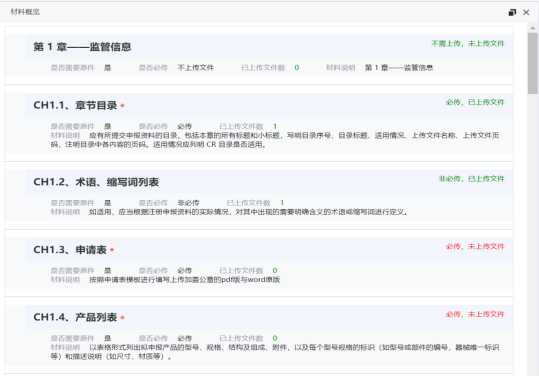Select the CH1.3、申请表 heading

[70, 250]
